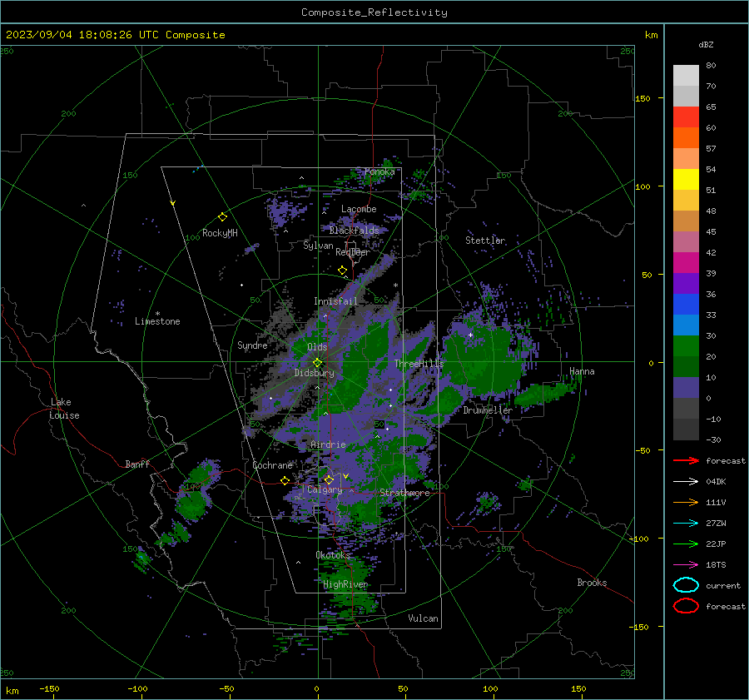
Task: Click the Didsbury city label
Action: tap(315, 373)
